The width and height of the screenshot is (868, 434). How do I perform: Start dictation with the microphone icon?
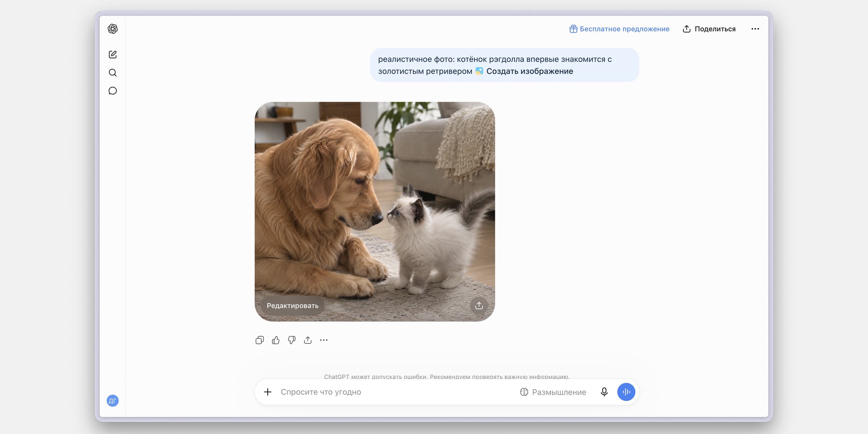click(604, 392)
